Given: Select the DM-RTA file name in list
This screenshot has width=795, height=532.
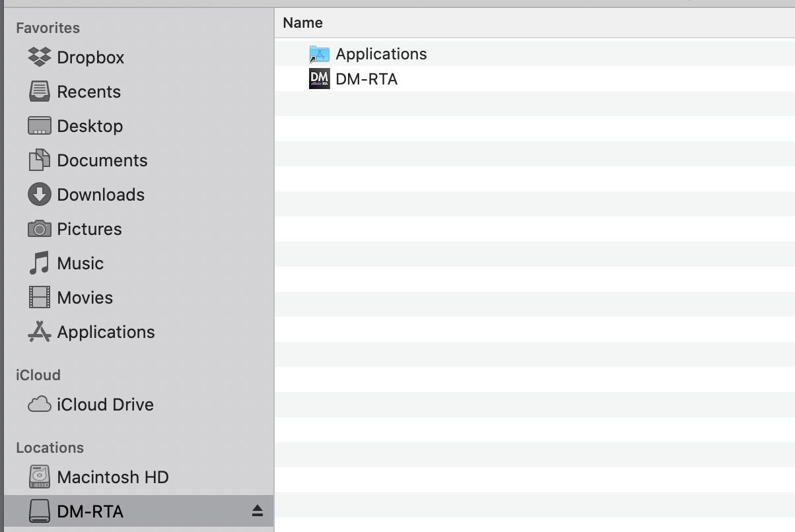Looking at the screenshot, I should (367, 79).
